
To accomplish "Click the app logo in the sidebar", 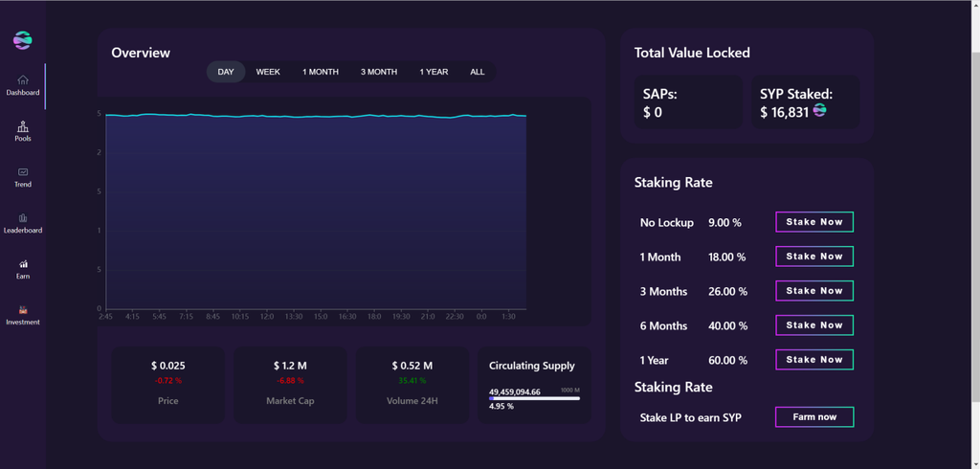I will (23, 40).
